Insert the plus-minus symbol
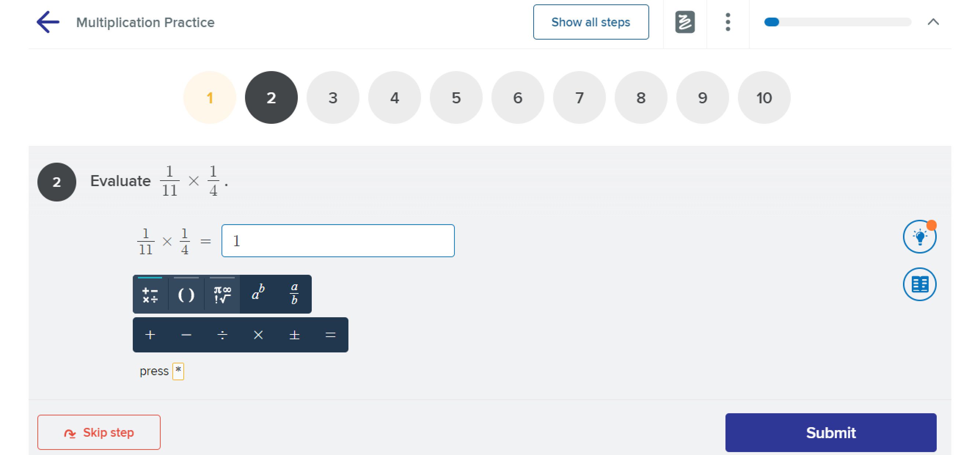 pyautogui.click(x=294, y=335)
